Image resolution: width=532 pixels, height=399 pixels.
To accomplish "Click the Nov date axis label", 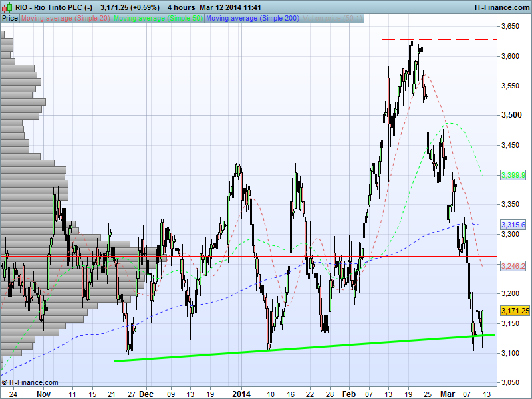I will pos(43,394).
